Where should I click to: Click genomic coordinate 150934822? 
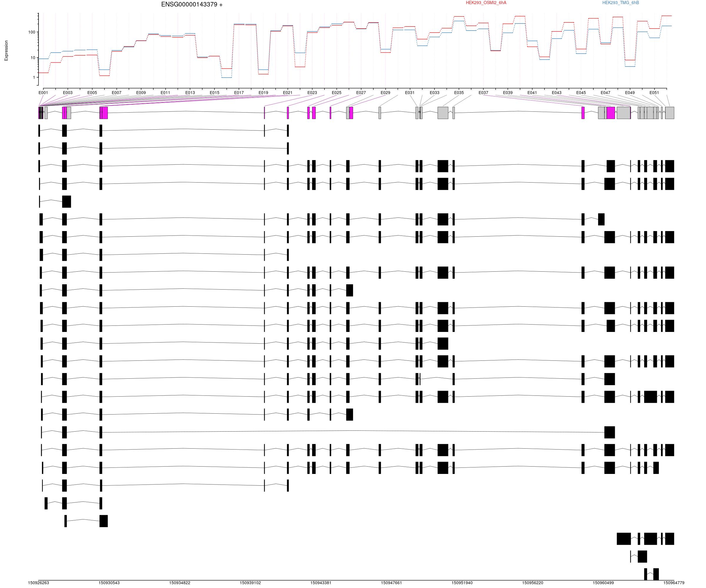coord(179,583)
